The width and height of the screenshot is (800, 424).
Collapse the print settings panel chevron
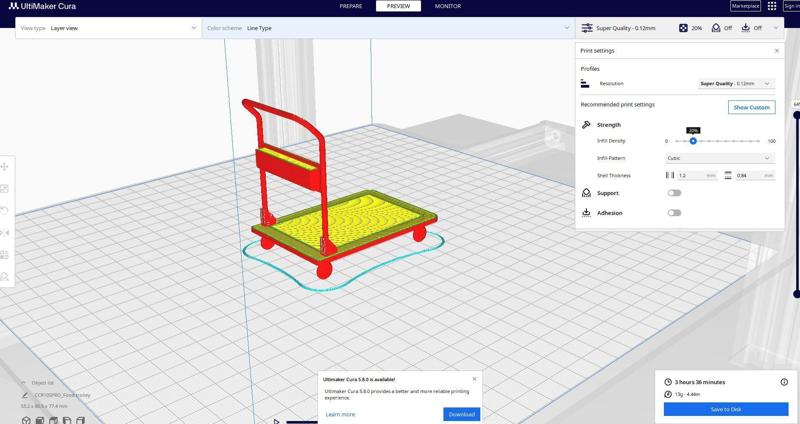[x=776, y=28]
